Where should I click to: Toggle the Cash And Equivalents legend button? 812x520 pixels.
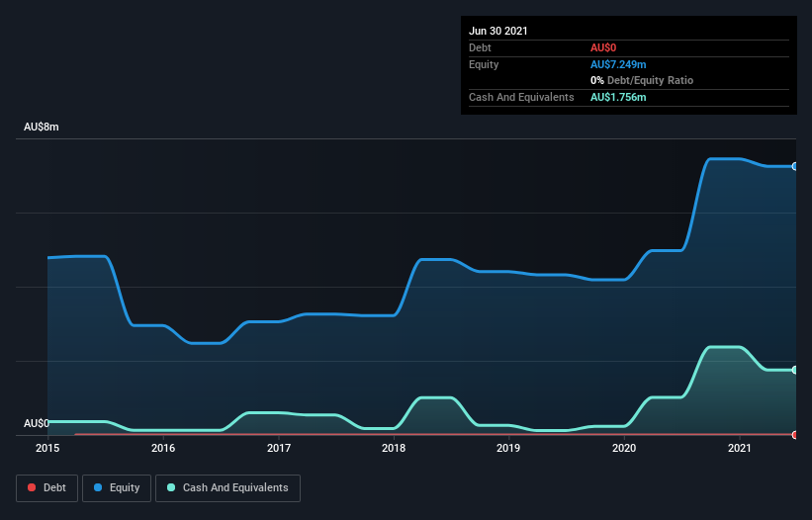click(227, 488)
